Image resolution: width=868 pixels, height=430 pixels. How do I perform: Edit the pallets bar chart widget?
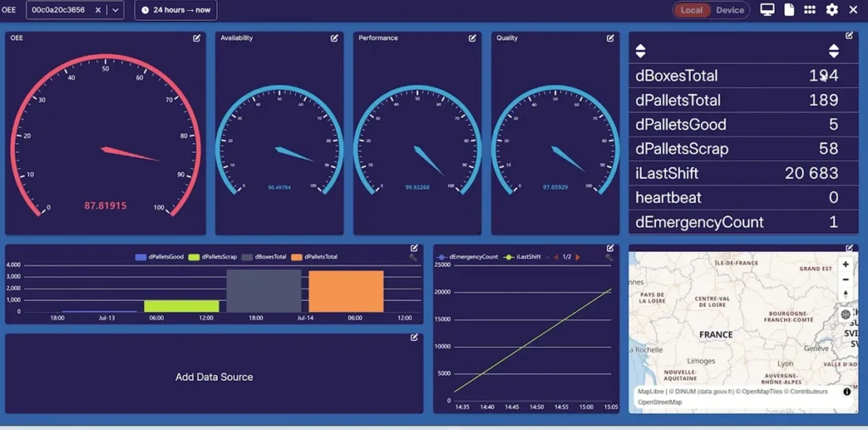tap(414, 249)
